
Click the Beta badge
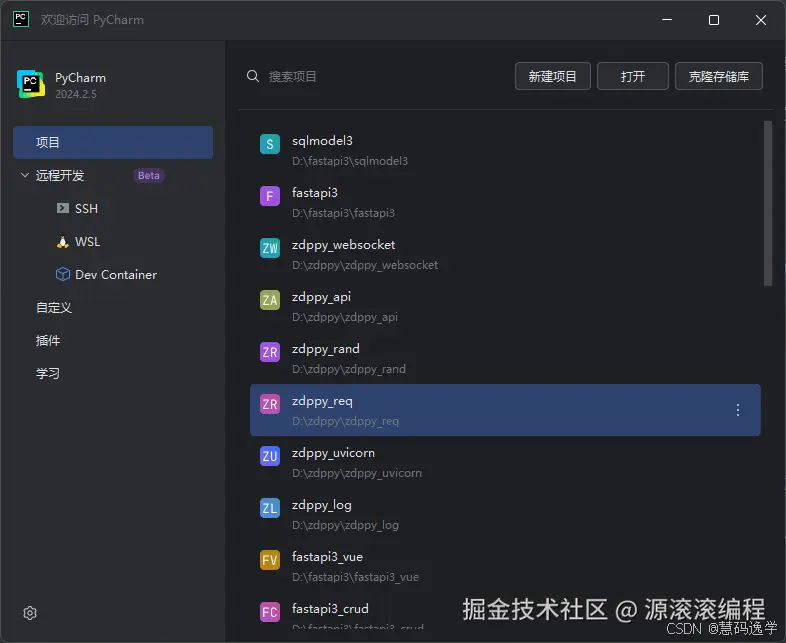(149, 175)
